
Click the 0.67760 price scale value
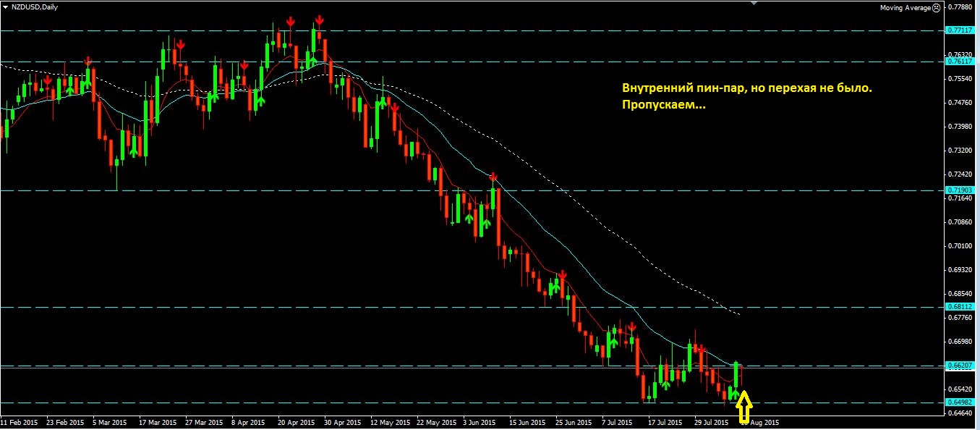(x=960, y=317)
